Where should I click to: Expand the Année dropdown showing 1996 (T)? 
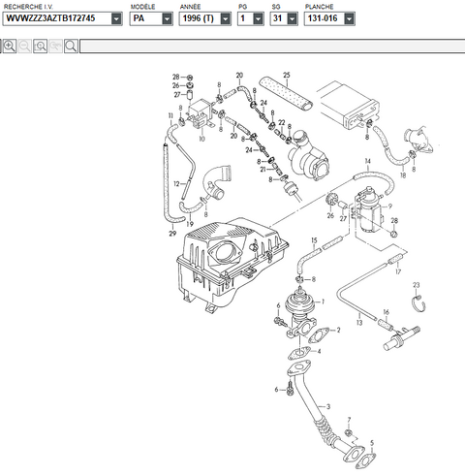226,18
